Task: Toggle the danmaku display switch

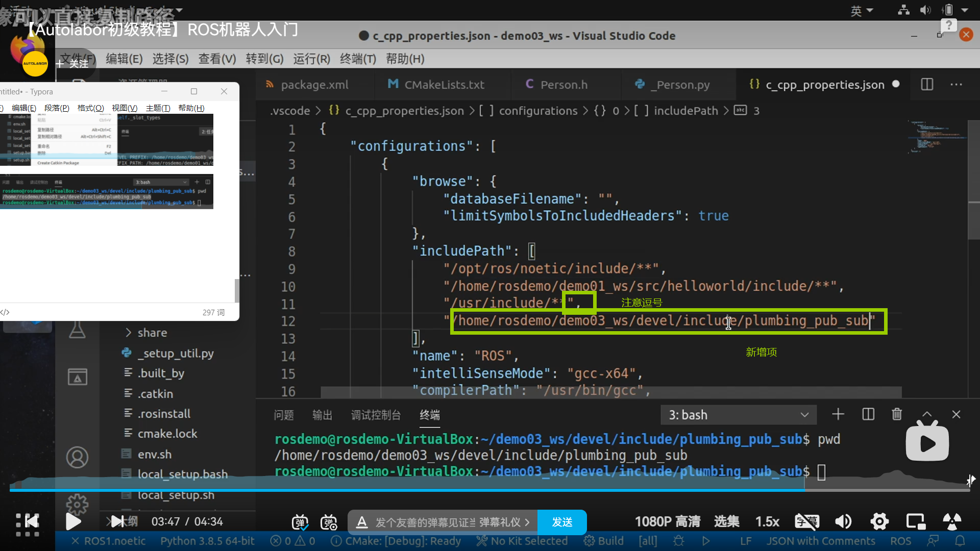Action: 300,522
